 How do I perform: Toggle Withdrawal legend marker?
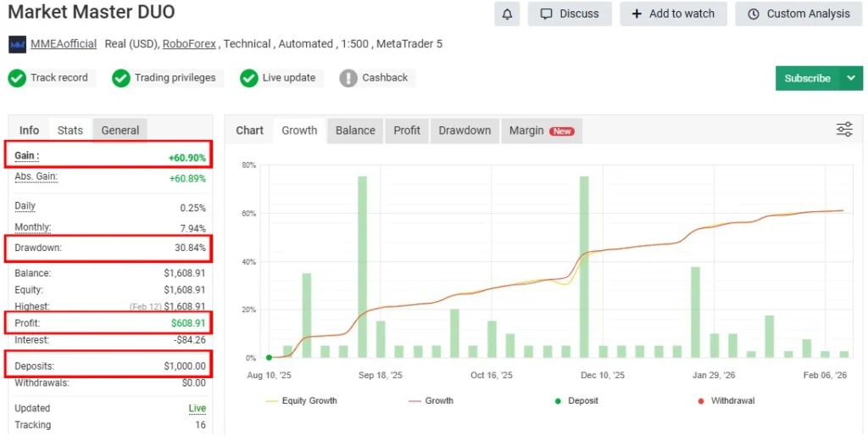[x=726, y=400]
